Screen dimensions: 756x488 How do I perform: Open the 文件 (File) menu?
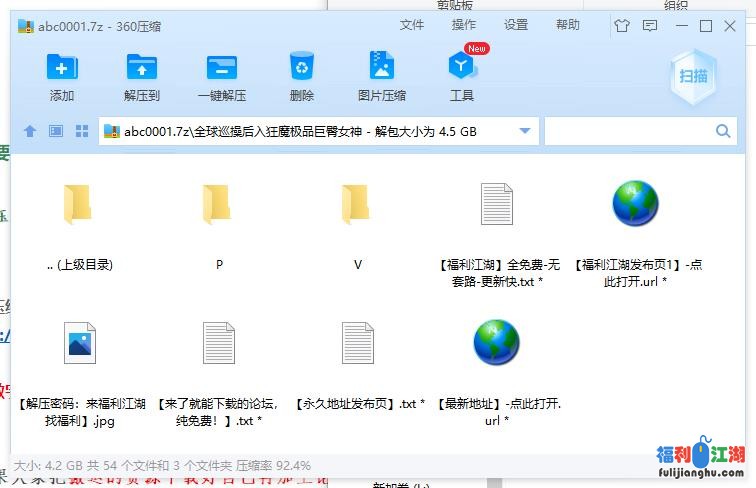pyautogui.click(x=412, y=25)
